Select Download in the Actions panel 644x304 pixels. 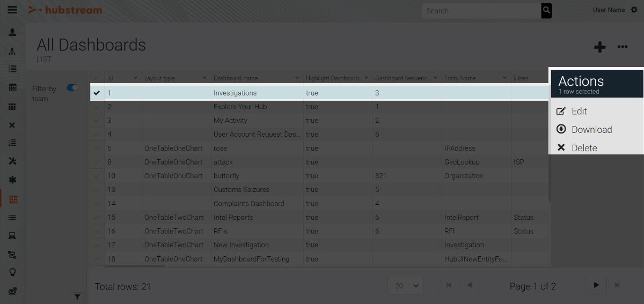(591, 130)
